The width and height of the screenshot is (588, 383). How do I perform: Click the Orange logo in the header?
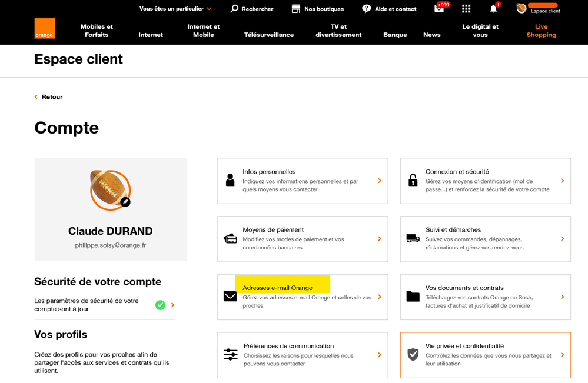(x=44, y=28)
